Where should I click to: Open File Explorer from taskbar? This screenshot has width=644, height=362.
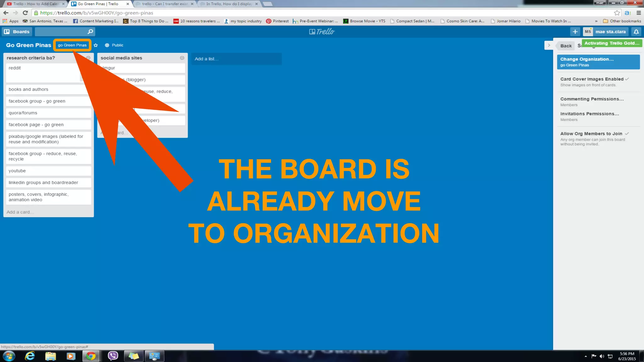pyautogui.click(x=50, y=356)
